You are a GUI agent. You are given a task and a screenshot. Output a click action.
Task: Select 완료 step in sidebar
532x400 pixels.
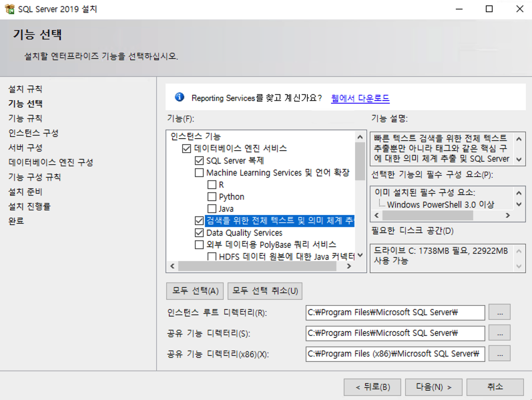point(16,221)
